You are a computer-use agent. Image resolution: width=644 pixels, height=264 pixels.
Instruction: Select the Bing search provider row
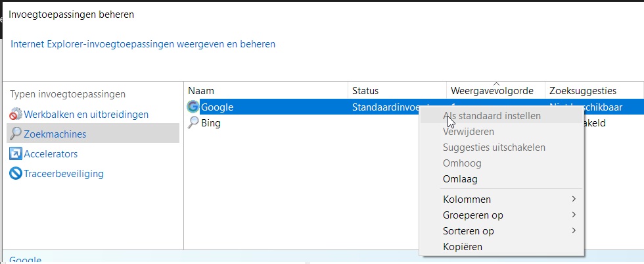211,123
